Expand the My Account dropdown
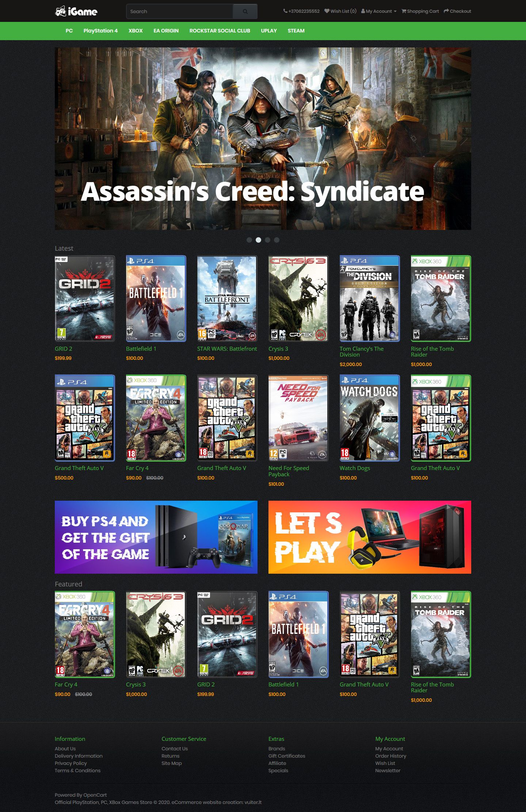The image size is (526, 812). [379, 11]
